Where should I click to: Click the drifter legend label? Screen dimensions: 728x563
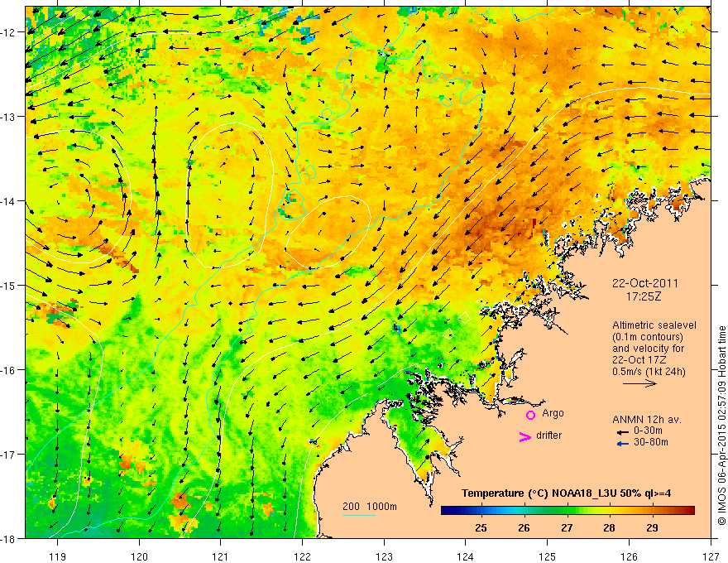coord(548,435)
